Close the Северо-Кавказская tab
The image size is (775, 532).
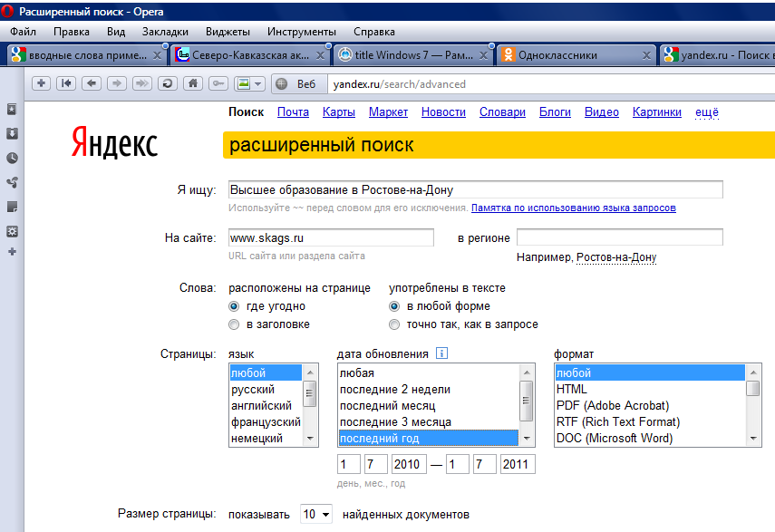click(320, 55)
